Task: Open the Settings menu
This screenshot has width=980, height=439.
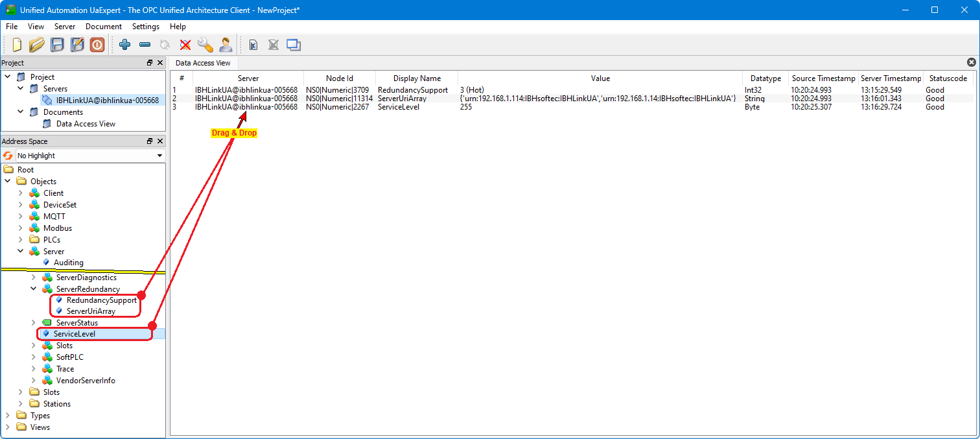Action: click(146, 27)
